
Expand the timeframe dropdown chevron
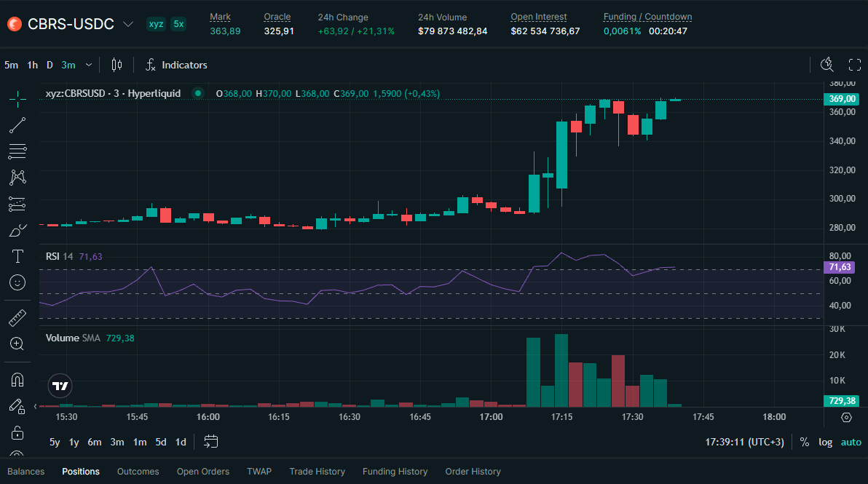pyautogui.click(x=89, y=65)
